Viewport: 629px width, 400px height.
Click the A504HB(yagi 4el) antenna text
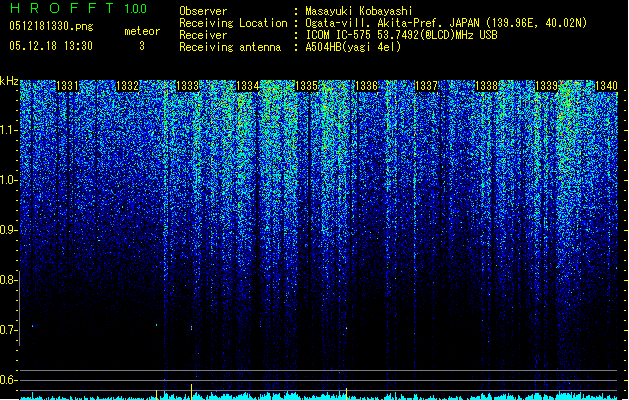[353, 47]
